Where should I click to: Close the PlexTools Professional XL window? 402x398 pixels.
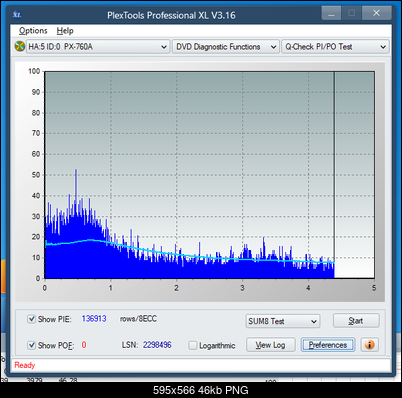(x=376, y=13)
